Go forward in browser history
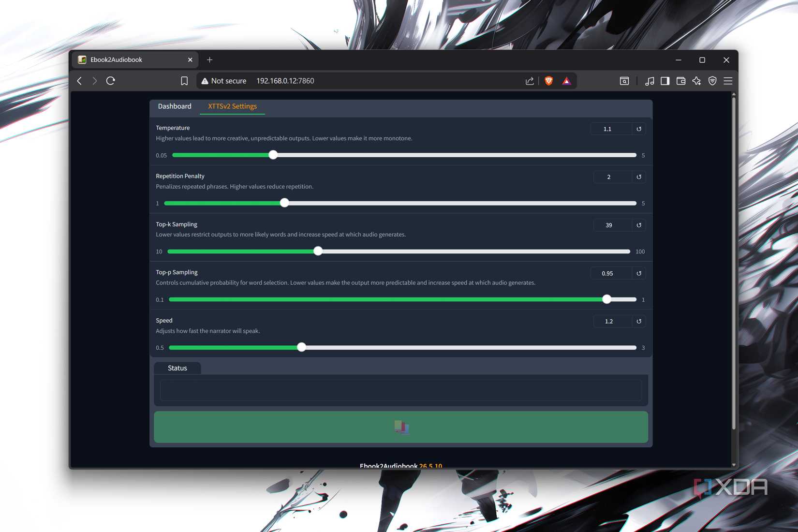This screenshot has height=532, width=798. [95, 81]
